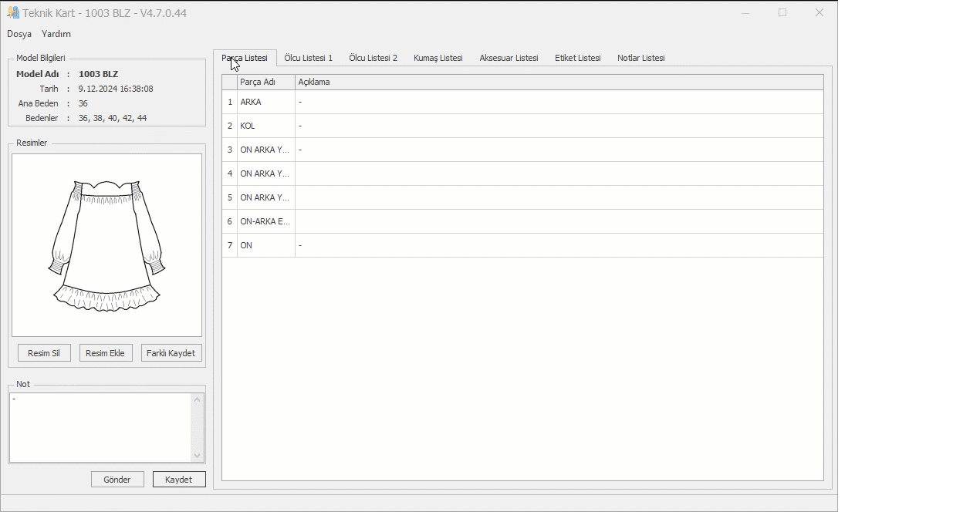This screenshot has height=512, width=980.
Task: Click the Kaydet button
Action: (x=179, y=480)
